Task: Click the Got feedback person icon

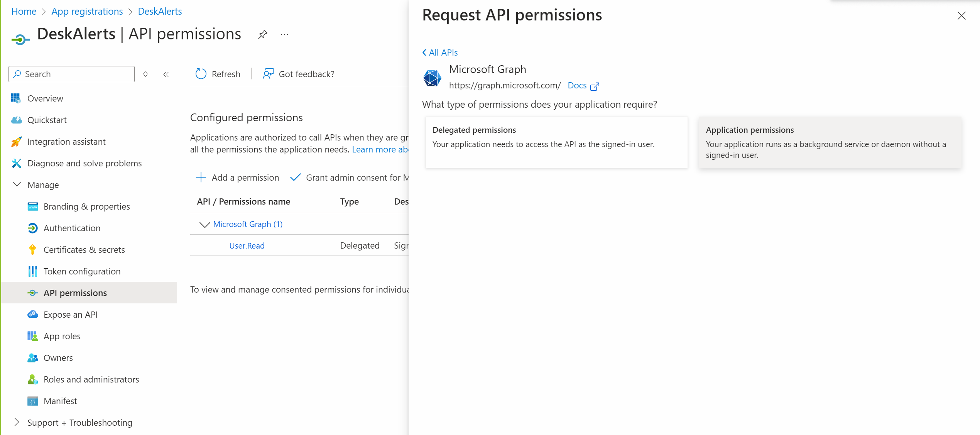Action: (268, 74)
